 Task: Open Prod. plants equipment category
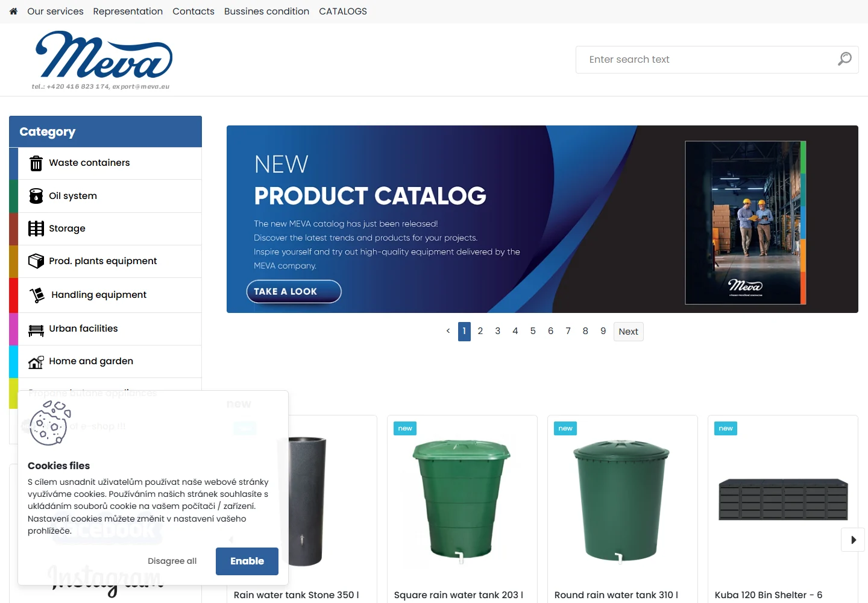coord(105,261)
